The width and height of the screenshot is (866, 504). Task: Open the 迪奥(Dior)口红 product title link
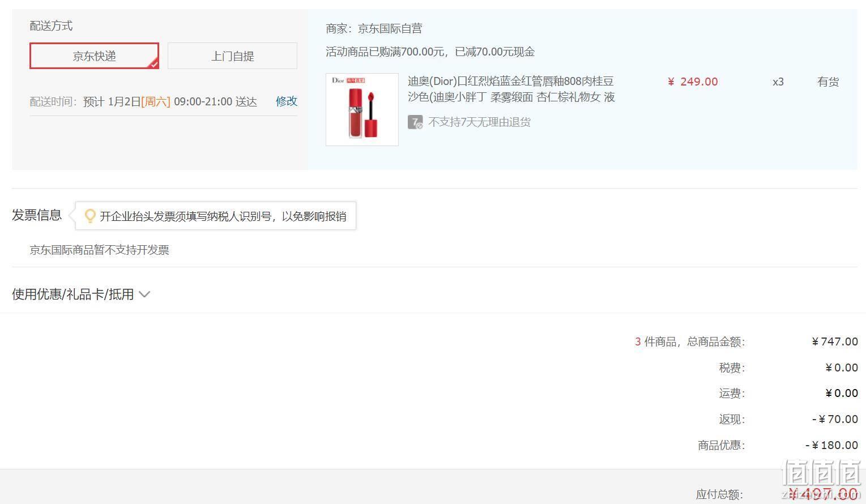coord(511,89)
